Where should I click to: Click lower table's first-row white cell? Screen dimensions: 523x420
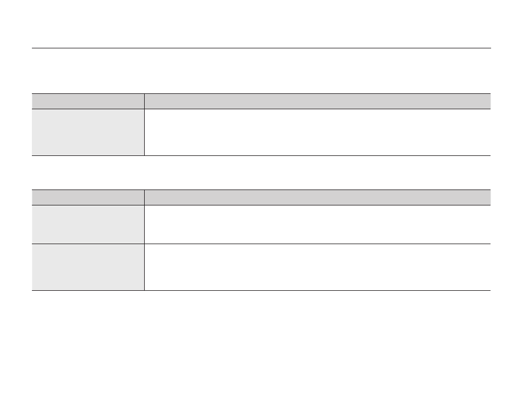(x=317, y=224)
